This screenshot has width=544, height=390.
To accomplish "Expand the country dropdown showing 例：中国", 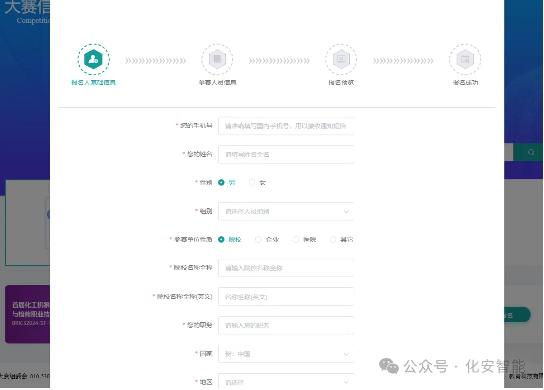I will [x=286, y=354].
